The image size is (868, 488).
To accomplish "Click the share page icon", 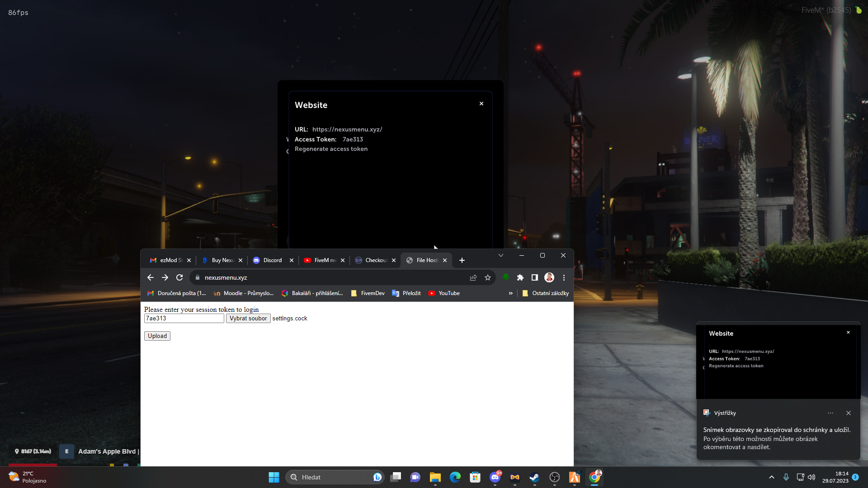I will 473,277.
